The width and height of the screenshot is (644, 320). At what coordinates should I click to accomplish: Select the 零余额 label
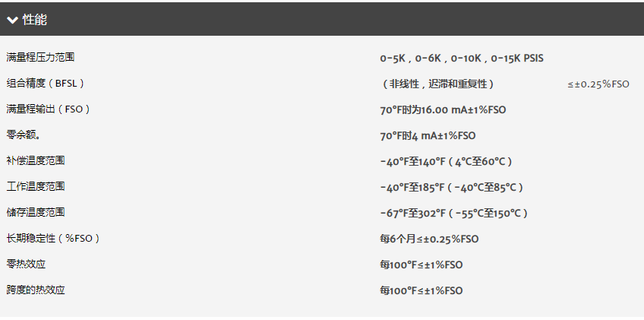pos(24,135)
